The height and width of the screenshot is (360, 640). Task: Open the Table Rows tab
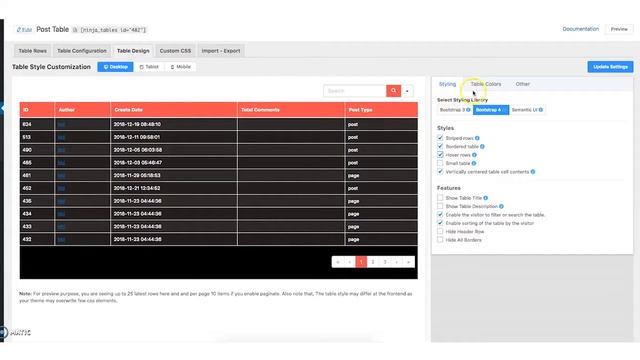click(x=33, y=51)
